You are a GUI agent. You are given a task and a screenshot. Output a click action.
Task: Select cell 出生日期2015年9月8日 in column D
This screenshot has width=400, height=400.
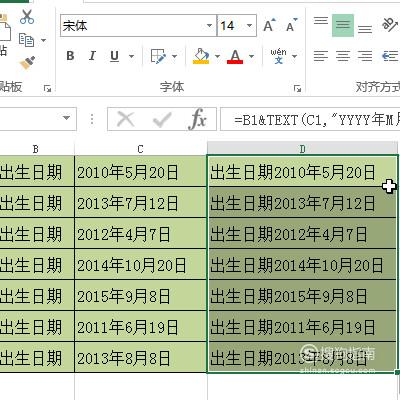point(302,295)
